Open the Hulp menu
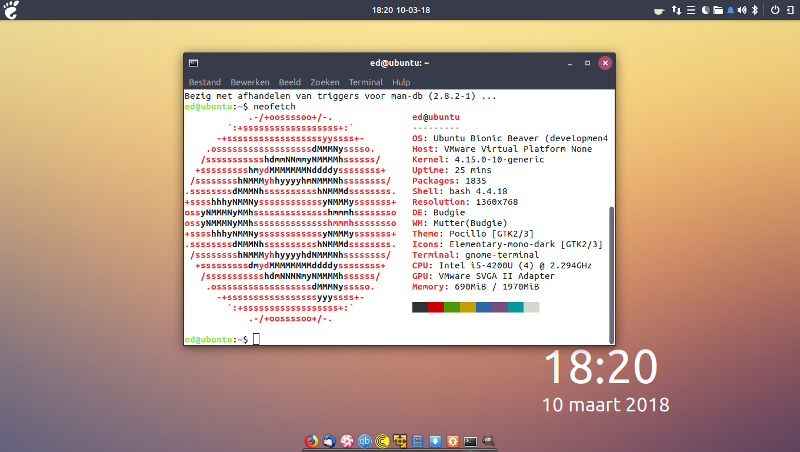 (x=401, y=82)
